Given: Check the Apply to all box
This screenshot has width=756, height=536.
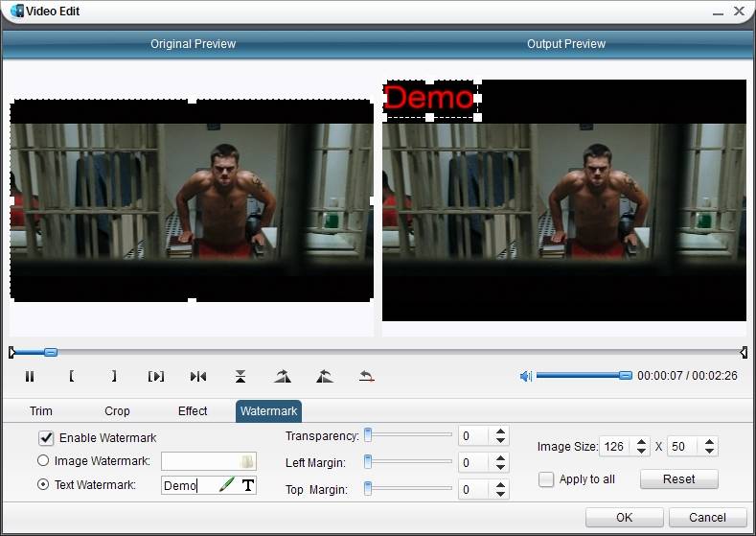Looking at the screenshot, I should (x=546, y=479).
